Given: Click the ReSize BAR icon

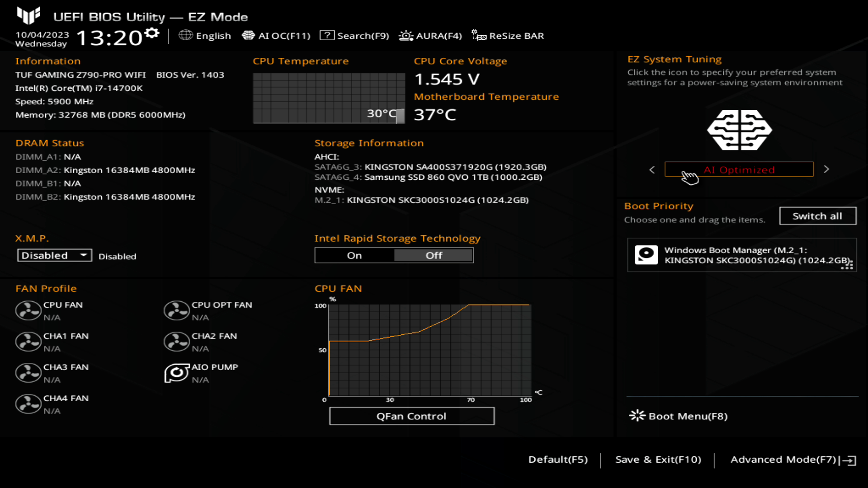Looking at the screenshot, I should click(x=479, y=35).
